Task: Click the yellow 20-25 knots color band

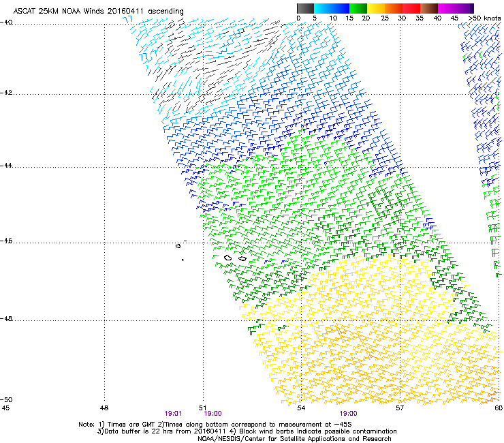Action: click(376, 8)
